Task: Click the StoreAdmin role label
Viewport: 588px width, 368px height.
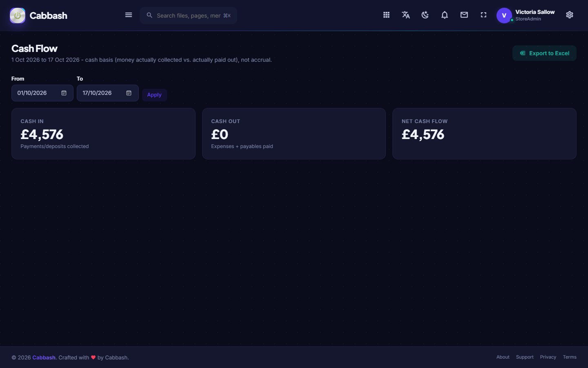Action: tap(528, 19)
